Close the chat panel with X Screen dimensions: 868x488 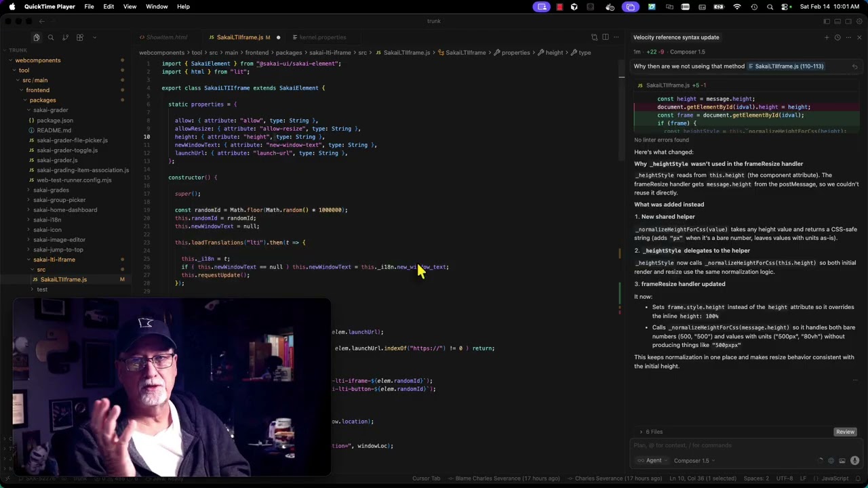click(859, 37)
